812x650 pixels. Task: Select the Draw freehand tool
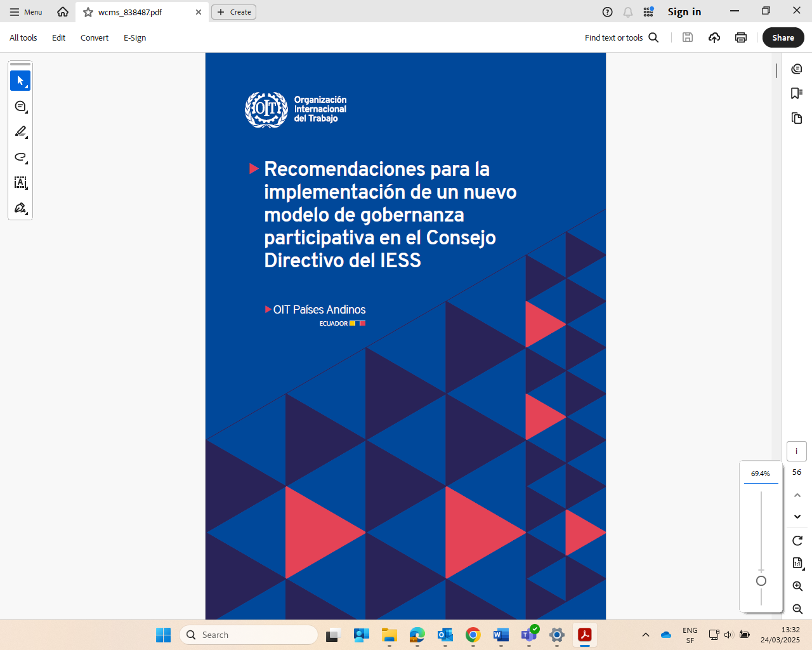coord(20,157)
